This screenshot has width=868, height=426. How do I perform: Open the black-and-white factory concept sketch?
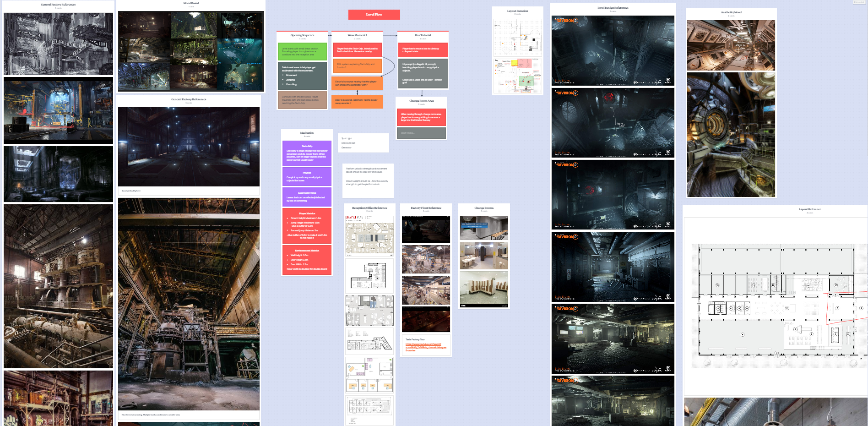[x=58, y=44]
